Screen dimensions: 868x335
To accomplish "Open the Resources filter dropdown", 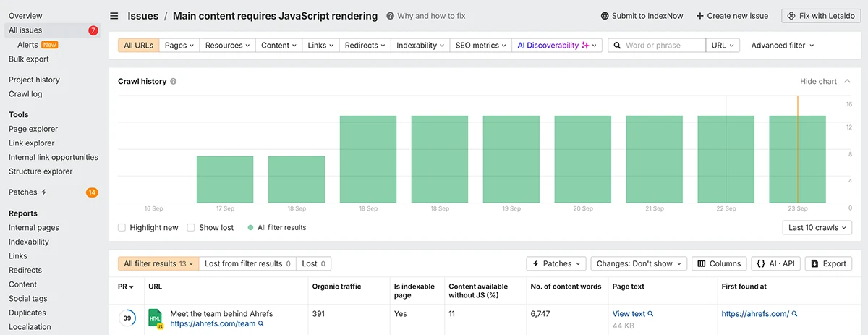I will click(x=228, y=45).
